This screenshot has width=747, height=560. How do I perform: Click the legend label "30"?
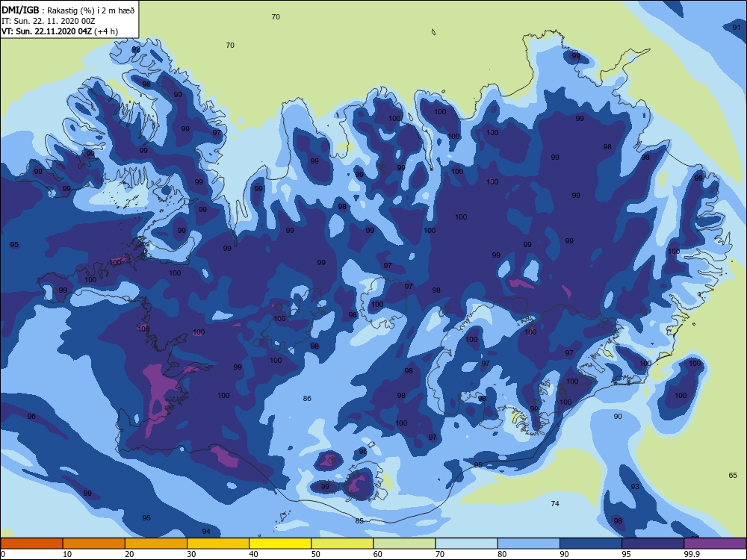point(191,554)
